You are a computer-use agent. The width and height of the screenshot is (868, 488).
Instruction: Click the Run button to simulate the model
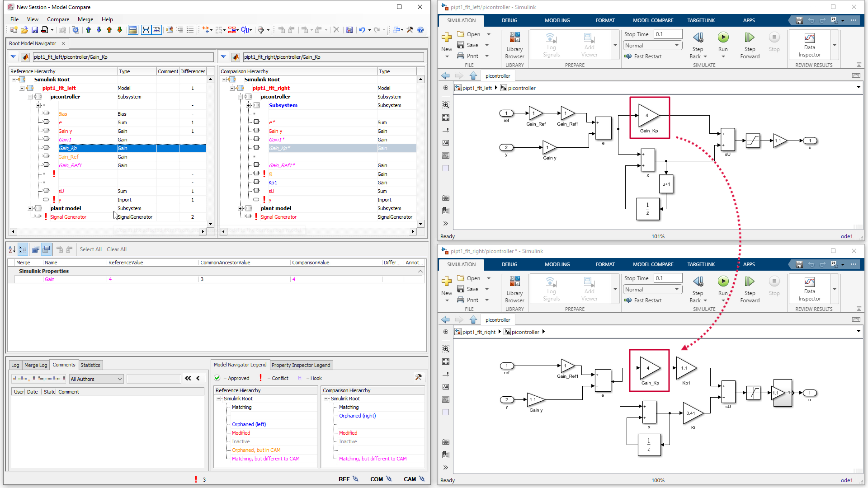(723, 38)
